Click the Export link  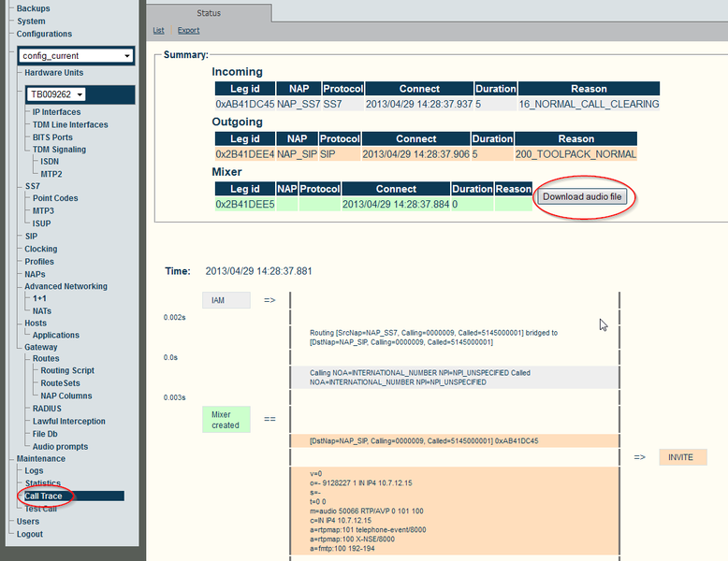point(188,30)
